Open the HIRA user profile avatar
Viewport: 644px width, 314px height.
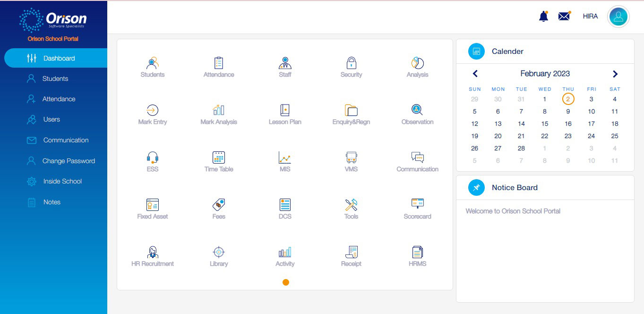(x=618, y=17)
